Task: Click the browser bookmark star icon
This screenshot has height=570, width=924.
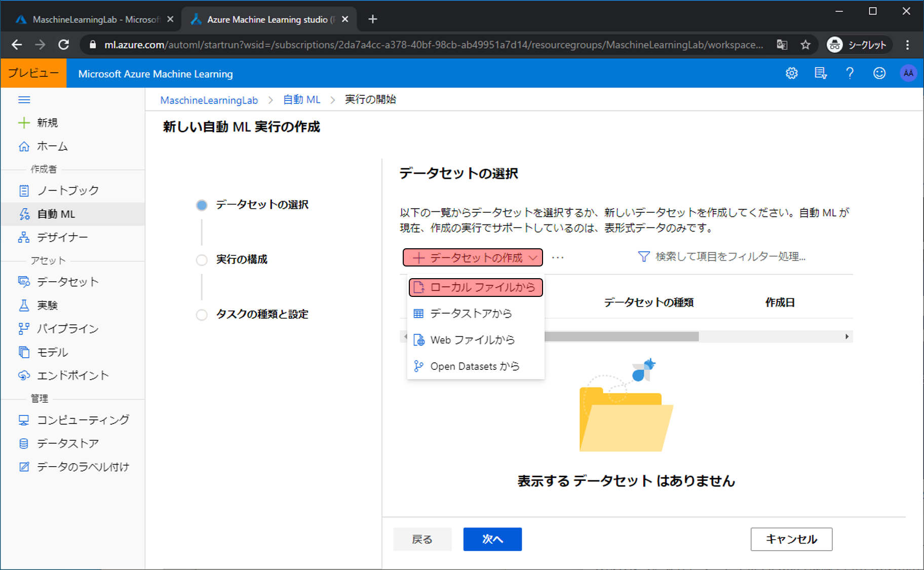Action: coord(805,45)
